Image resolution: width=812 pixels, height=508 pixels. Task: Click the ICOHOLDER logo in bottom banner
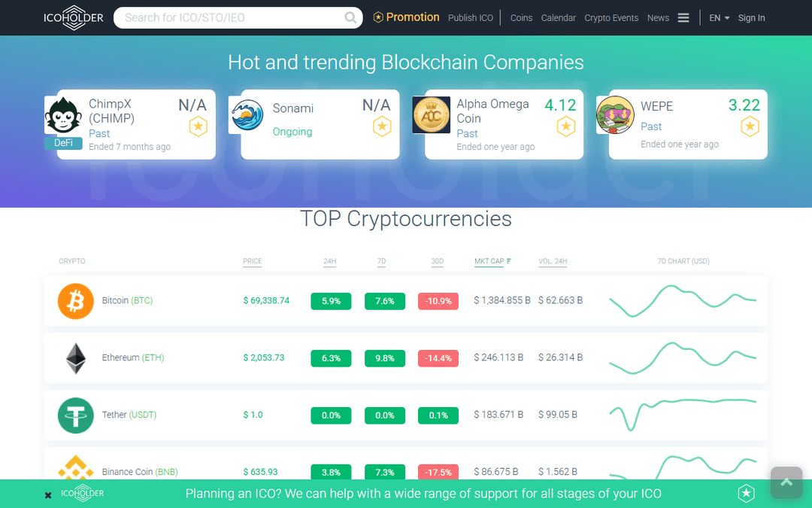(83, 493)
